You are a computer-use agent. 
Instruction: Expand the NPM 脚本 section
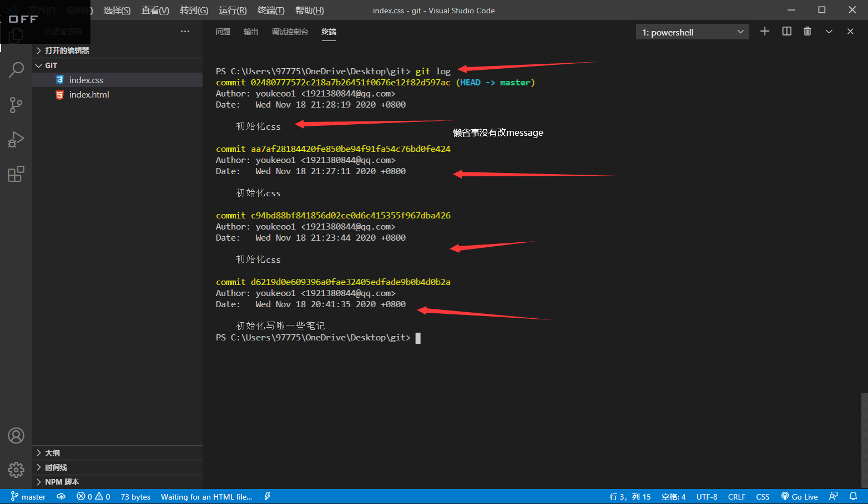tap(117, 482)
